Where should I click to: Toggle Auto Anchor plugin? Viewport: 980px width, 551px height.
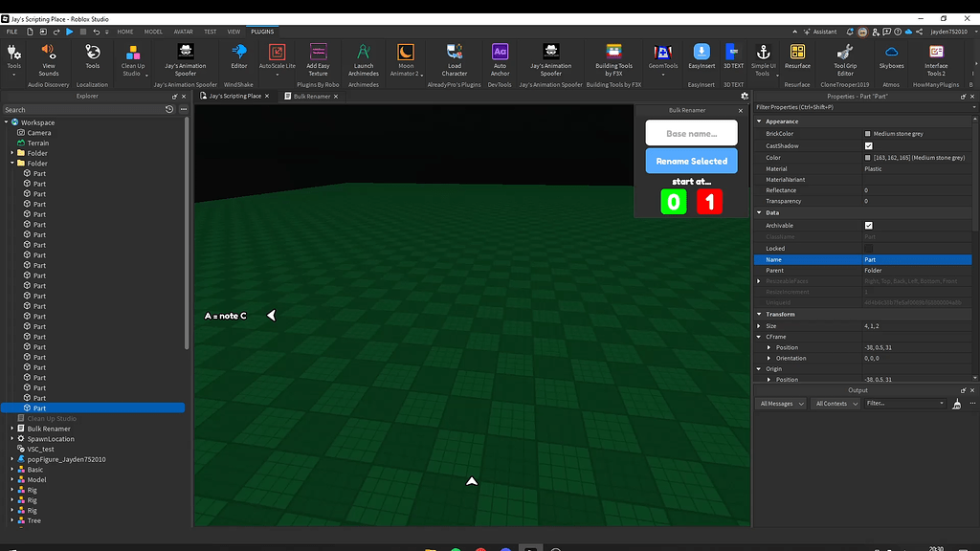pos(500,59)
